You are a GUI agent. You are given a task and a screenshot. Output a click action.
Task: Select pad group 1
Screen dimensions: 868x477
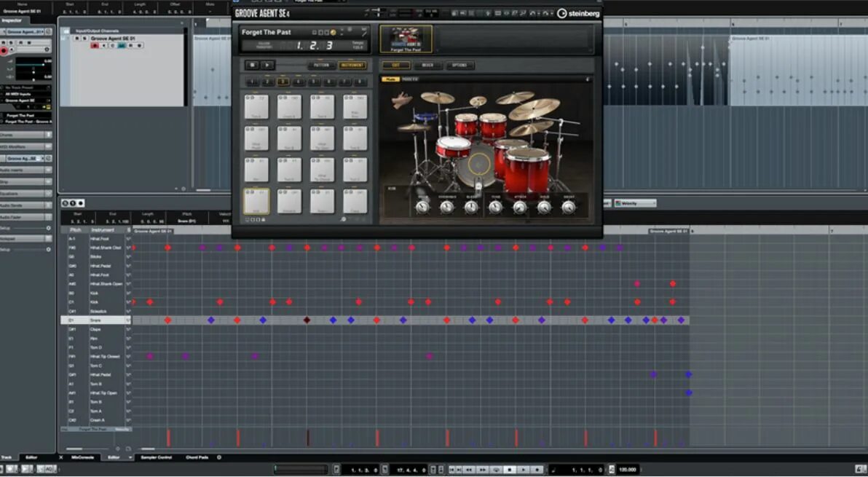point(251,82)
